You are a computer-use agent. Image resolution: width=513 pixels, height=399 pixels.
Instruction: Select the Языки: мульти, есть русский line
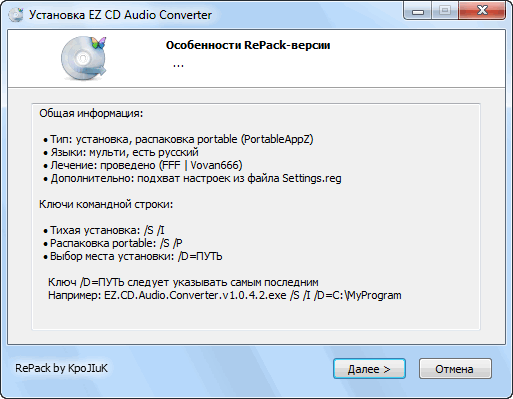tap(121, 152)
